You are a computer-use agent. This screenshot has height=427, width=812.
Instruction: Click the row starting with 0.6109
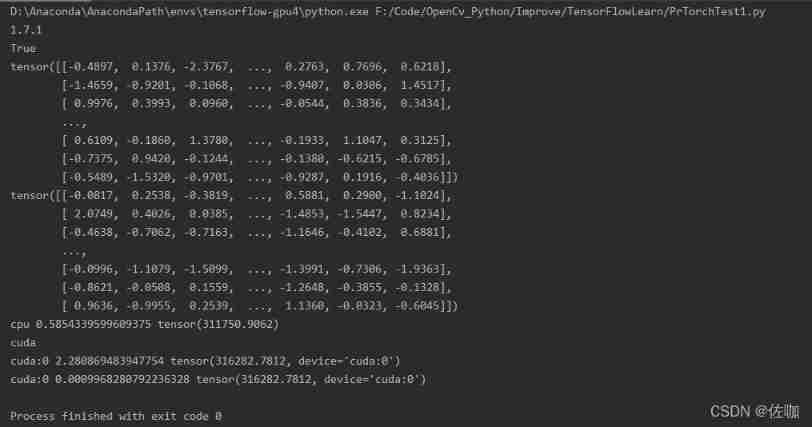[x=255, y=140]
